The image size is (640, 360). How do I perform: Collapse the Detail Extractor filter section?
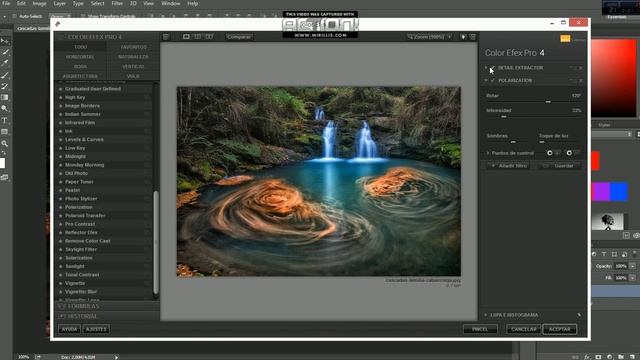(486, 68)
